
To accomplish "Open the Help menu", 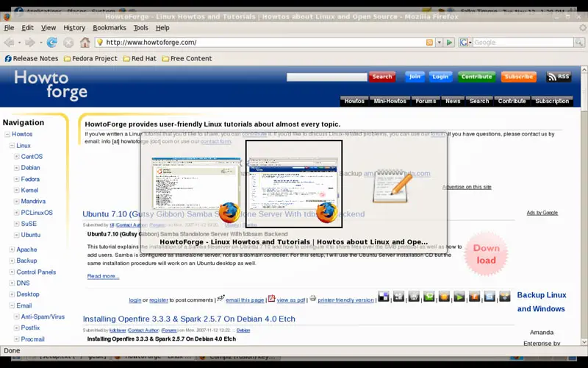I will pos(162,28).
